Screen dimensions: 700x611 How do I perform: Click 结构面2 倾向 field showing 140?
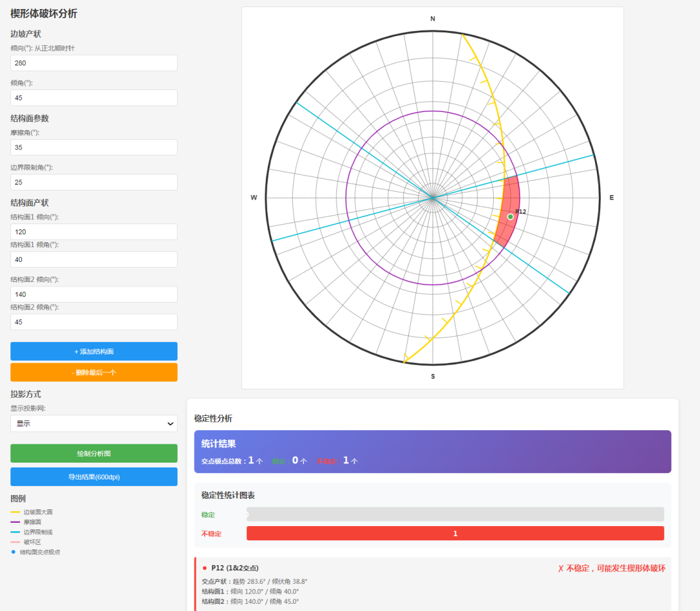pos(94,295)
